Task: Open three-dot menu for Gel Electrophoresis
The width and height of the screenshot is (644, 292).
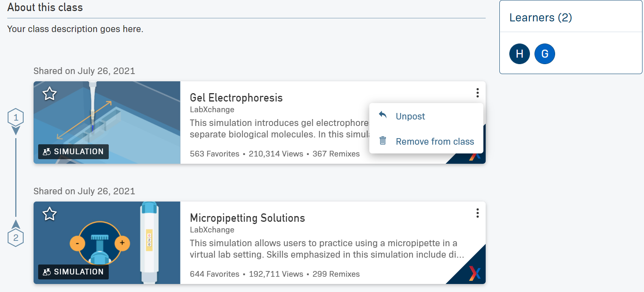Action: click(x=477, y=93)
